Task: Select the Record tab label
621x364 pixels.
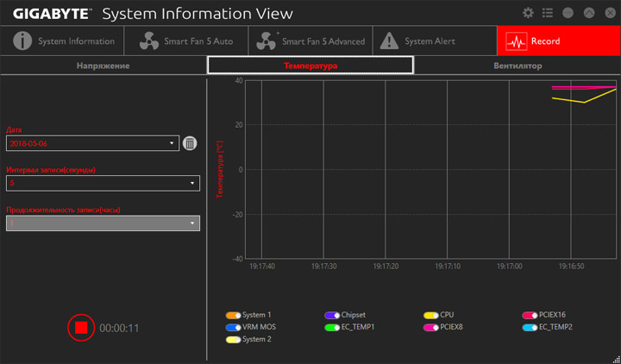Action: pyautogui.click(x=545, y=41)
